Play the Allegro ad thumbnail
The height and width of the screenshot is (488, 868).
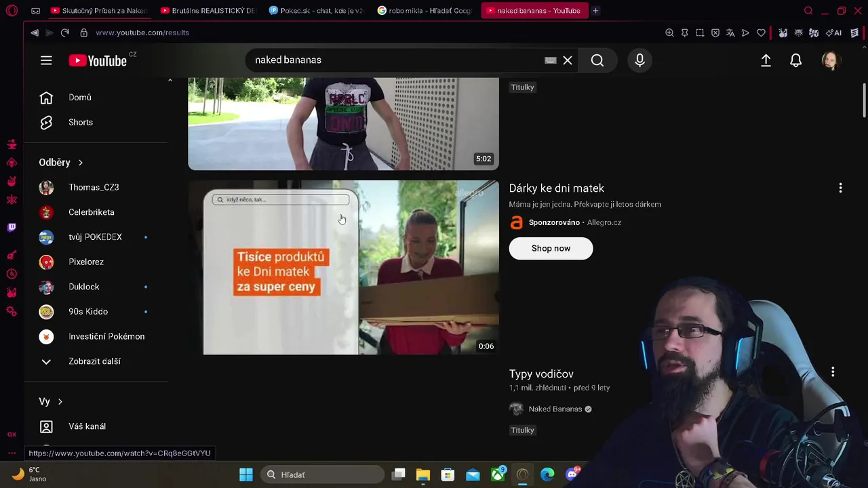343,267
